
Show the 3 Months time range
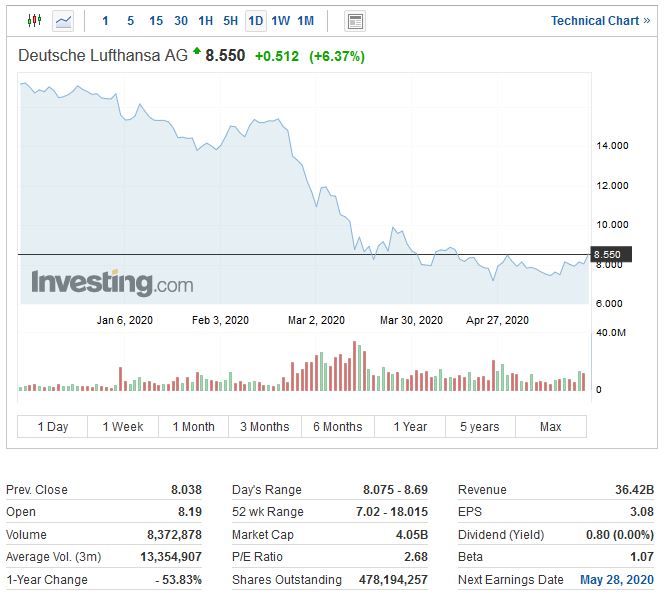click(x=265, y=426)
